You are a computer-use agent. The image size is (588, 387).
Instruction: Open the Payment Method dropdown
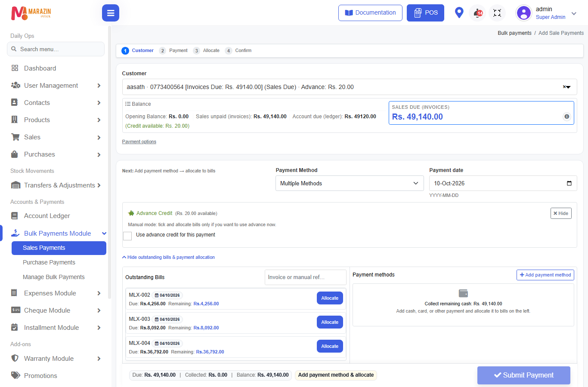pos(350,183)
